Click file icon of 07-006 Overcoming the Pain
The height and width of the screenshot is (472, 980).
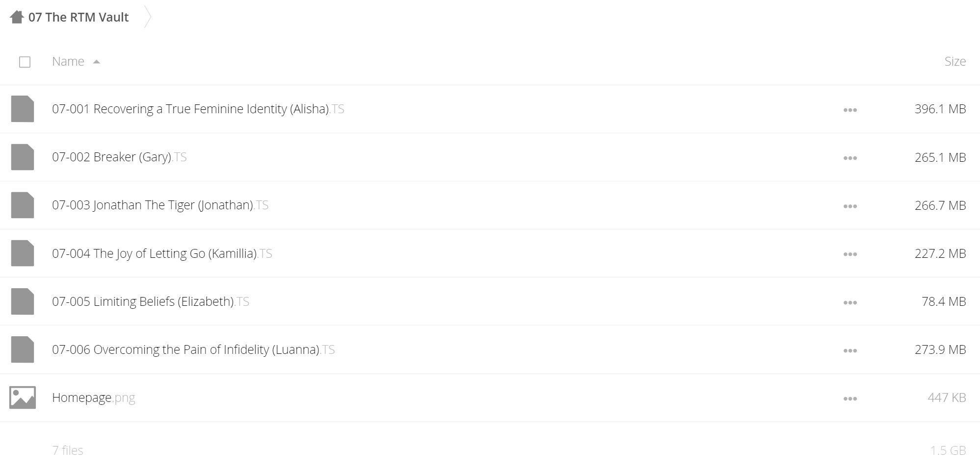[x=23, y=349]
